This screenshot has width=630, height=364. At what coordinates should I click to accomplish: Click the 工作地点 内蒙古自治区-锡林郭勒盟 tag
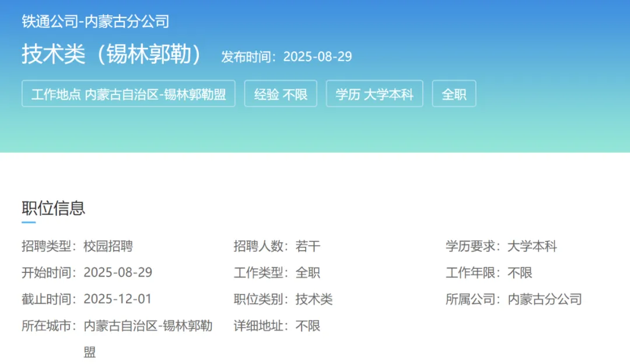pos(128,93)
